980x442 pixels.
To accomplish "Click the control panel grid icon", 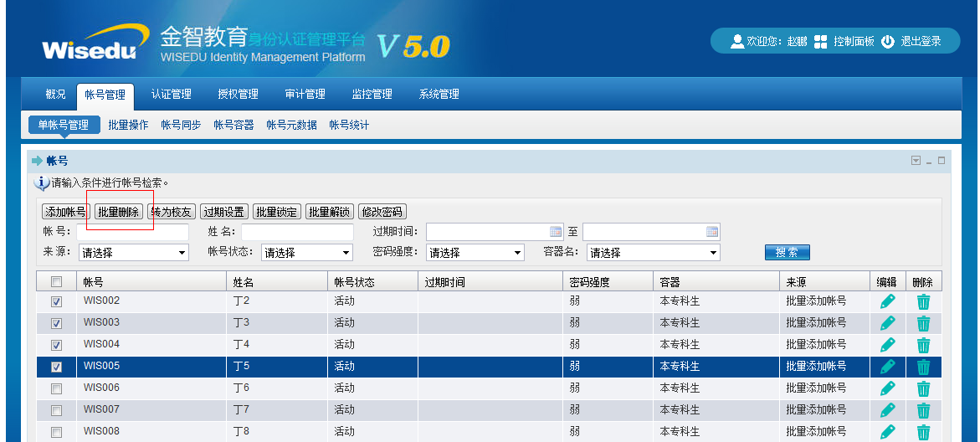I will point(820,41).
